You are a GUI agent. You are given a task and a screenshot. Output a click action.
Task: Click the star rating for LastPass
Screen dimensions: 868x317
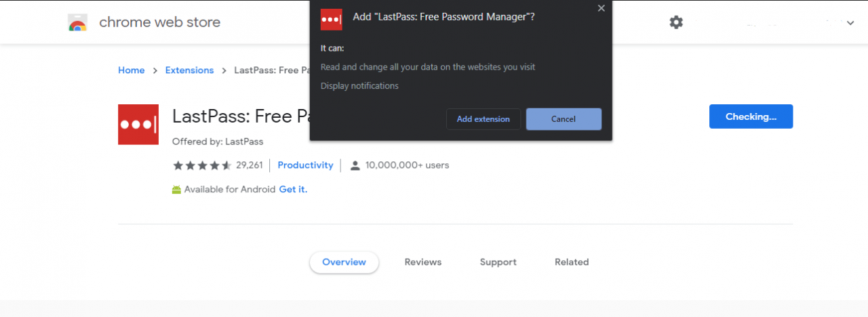[202, 165]
